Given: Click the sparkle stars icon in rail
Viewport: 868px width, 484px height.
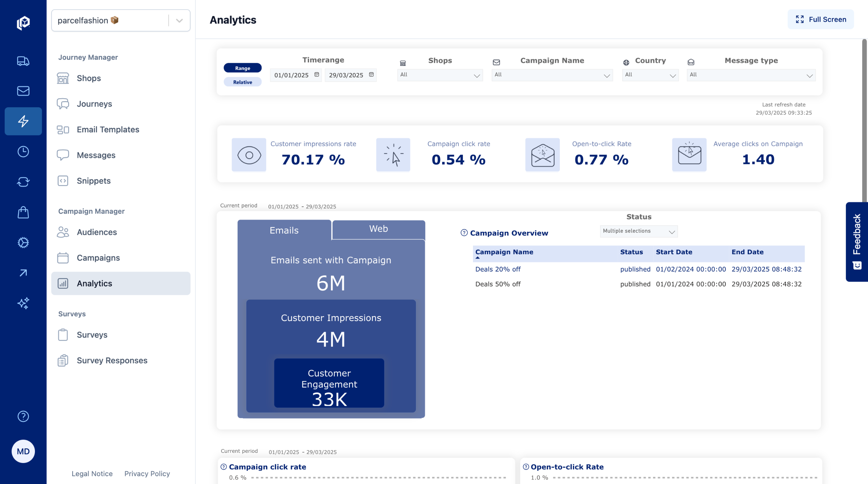Looking at the screenshot, I should pos(23,303).
